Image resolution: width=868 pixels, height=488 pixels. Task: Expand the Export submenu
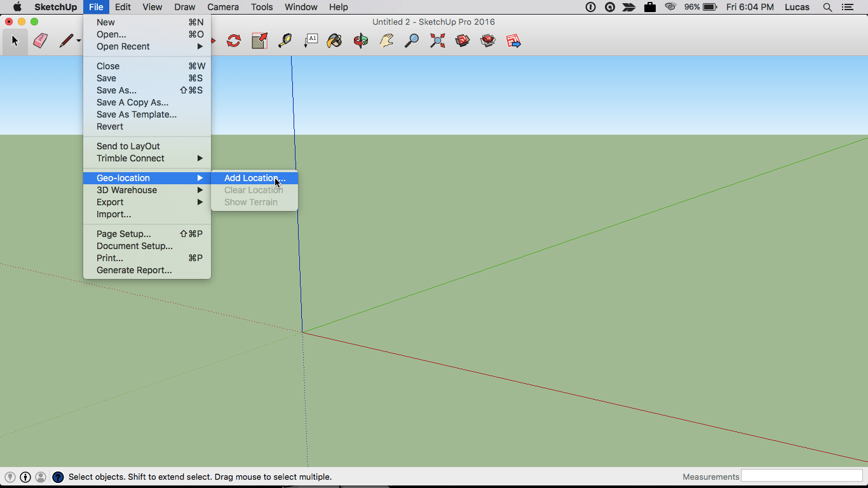point(147,202)
